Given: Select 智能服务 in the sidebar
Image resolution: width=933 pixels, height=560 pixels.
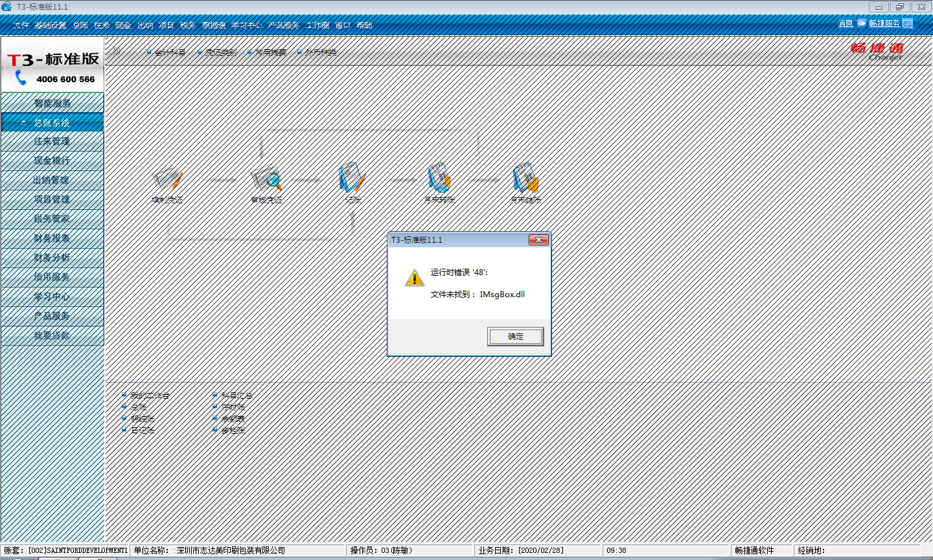Looking at the screenshot, I should click(52, 103).
